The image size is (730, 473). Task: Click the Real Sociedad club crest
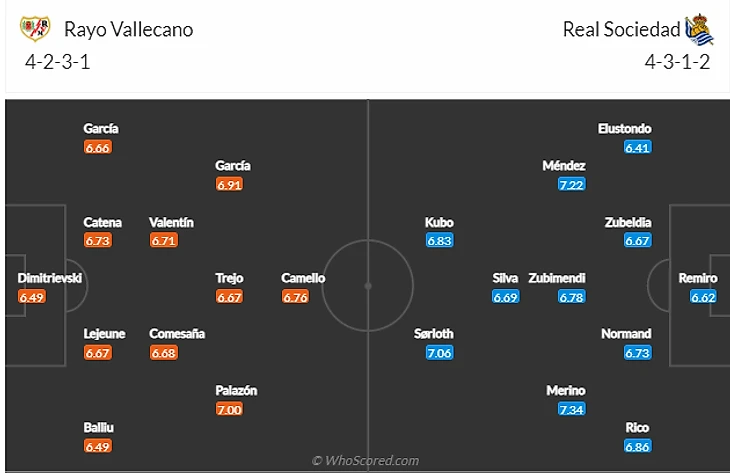(699, 29)
